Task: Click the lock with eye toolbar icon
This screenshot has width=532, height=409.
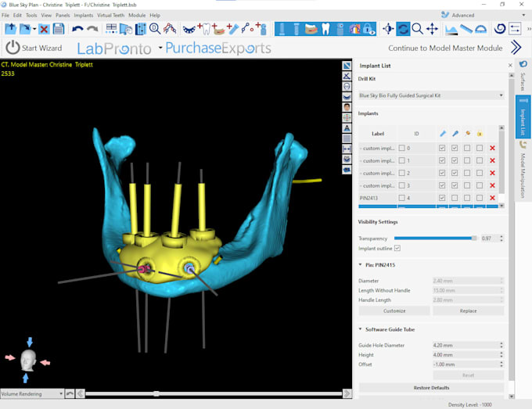Action: 368,29
